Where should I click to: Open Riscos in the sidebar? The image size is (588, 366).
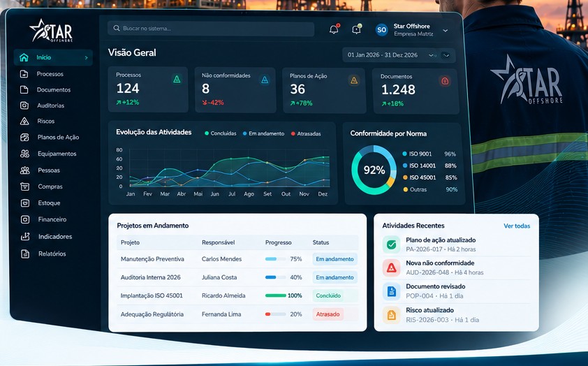[46, 121]
